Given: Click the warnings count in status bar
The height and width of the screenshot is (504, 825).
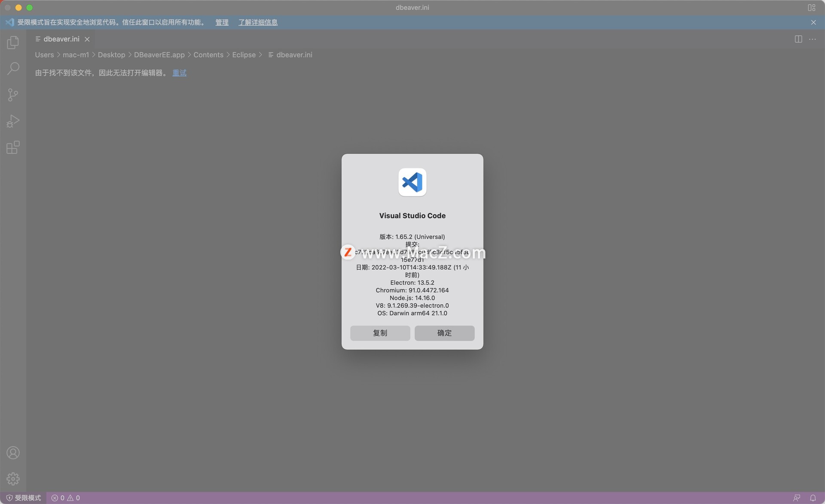Looking at the screenshot, I should point(73,498).
